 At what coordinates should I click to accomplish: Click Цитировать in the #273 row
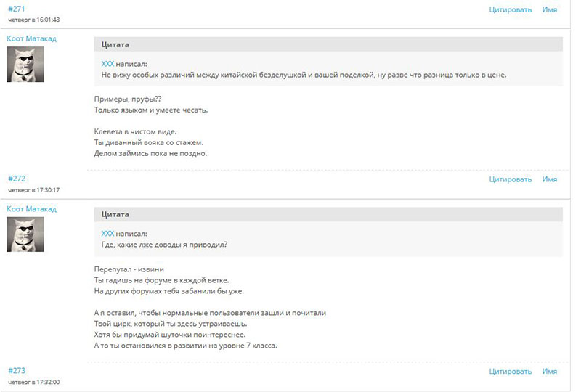point(510,372)
